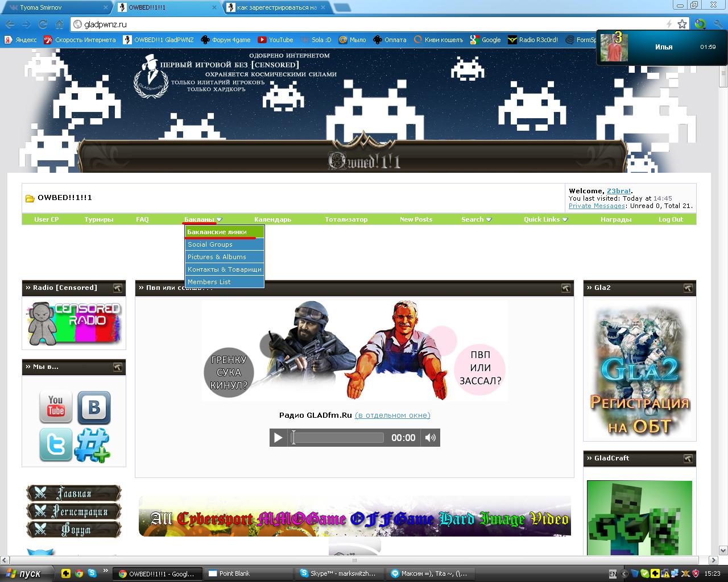Launch Skype from the quick launch icon
The width and height of the screenshot is (728, 582).
(92, 573)
